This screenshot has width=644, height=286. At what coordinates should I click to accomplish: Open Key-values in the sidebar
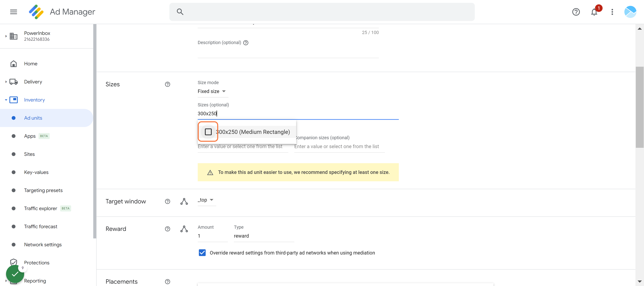pyautogui.click(x=46, y=172)
